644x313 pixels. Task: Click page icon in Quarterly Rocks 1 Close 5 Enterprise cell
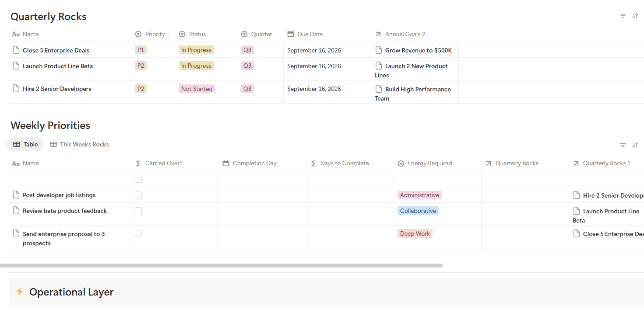point(577,233)
